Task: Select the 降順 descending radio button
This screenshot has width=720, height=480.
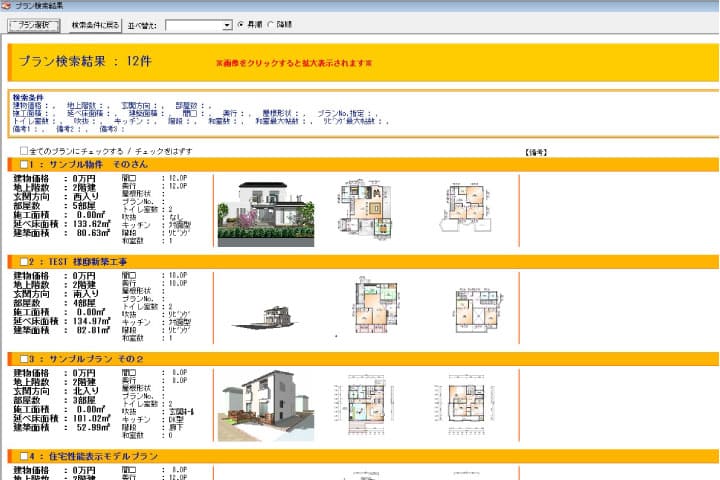Action: 273,24
